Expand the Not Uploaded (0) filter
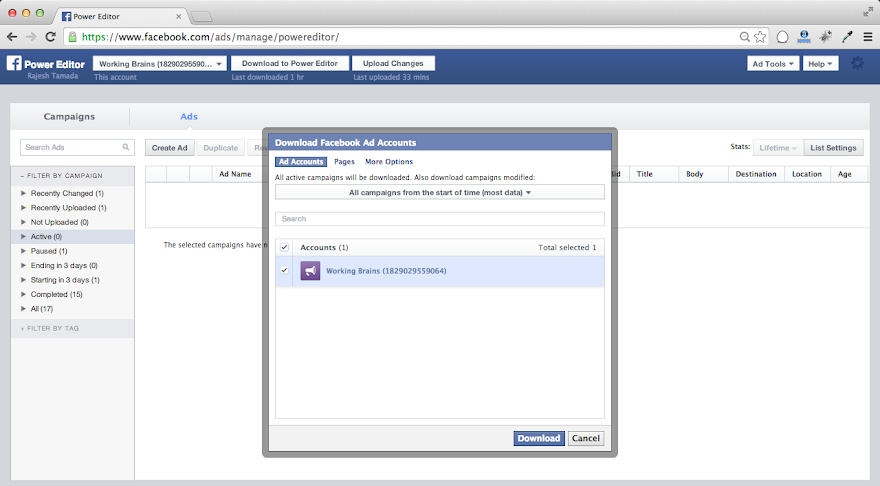Image resolution: width=880 pixels, height=486 pixels. coord(23,222)
